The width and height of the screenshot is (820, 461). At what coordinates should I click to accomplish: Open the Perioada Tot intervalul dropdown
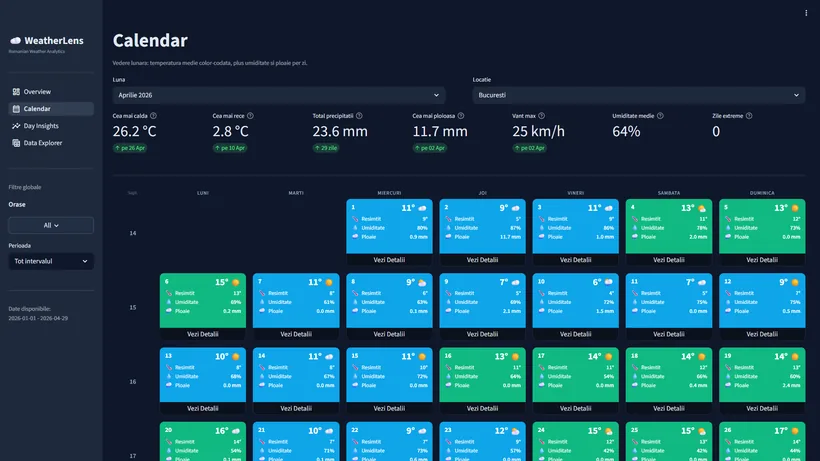(51, 261)
